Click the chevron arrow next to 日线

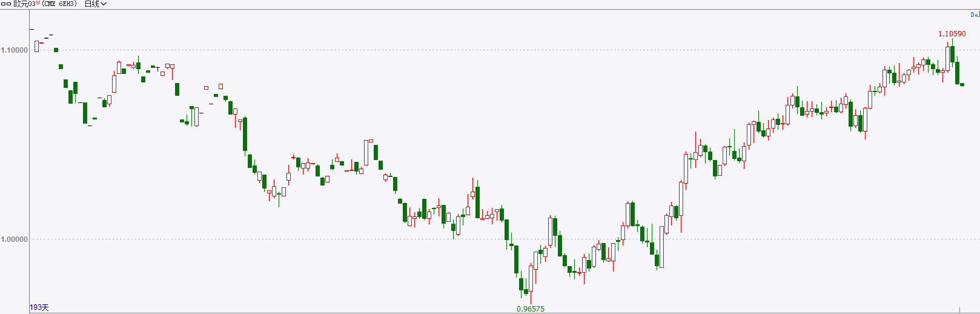(x=104, y=4)
